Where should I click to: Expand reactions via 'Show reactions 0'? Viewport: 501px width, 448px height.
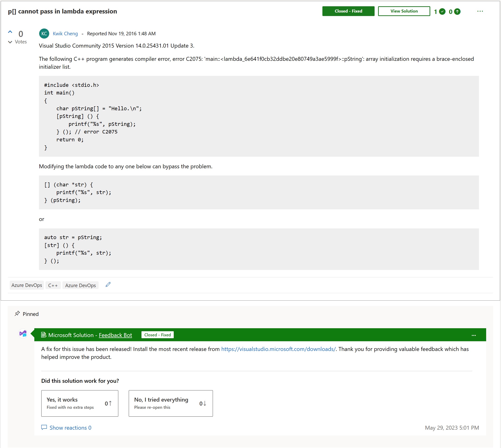point(70,428)
